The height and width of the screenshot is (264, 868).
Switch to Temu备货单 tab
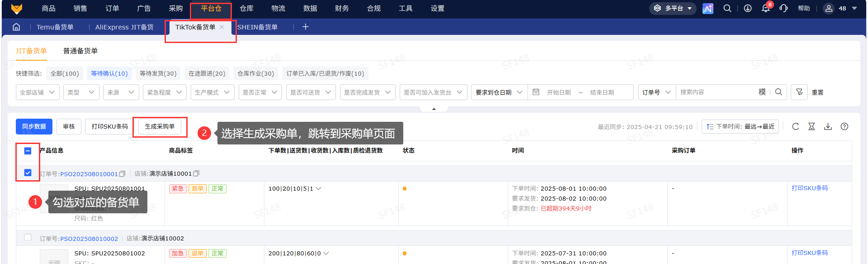[x=55, y=27]
